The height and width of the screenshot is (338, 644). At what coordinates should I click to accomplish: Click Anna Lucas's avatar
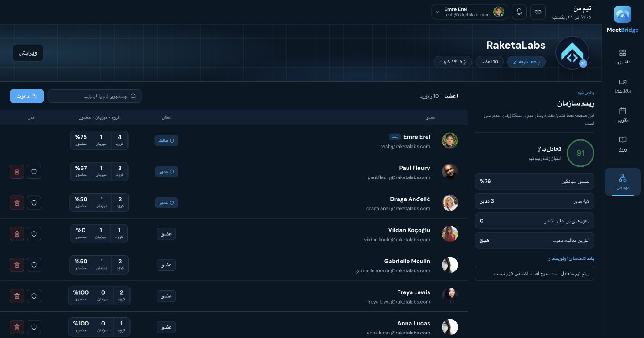(x=450, y=327)
